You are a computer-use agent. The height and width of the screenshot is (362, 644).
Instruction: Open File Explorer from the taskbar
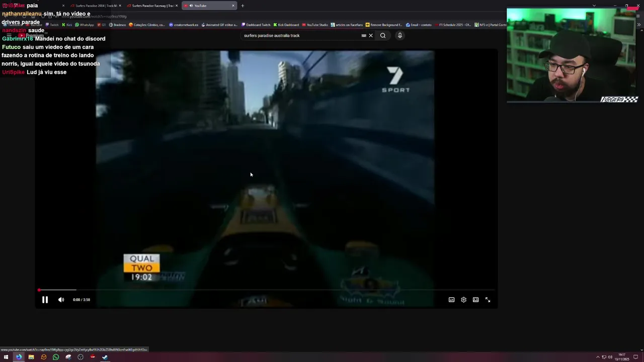tap(31, 357)
